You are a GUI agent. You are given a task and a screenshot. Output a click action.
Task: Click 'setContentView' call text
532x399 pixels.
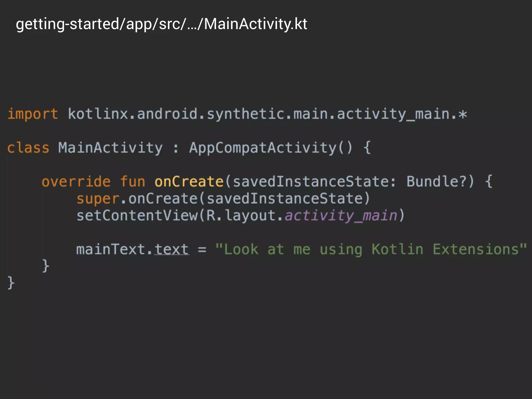137,216
